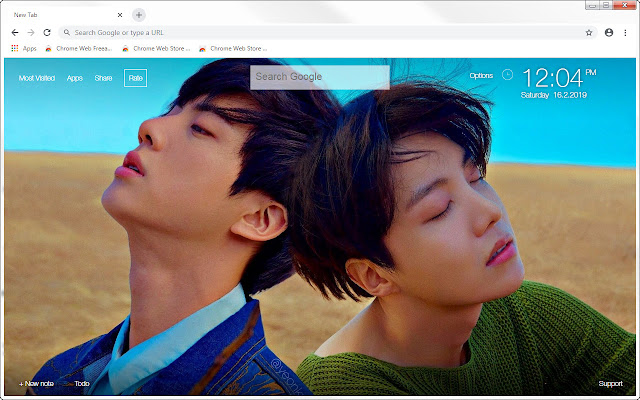The height and width of the screenshot is (400, 640).
Task: Bookmark this page with the star icon
Action: 589,33
